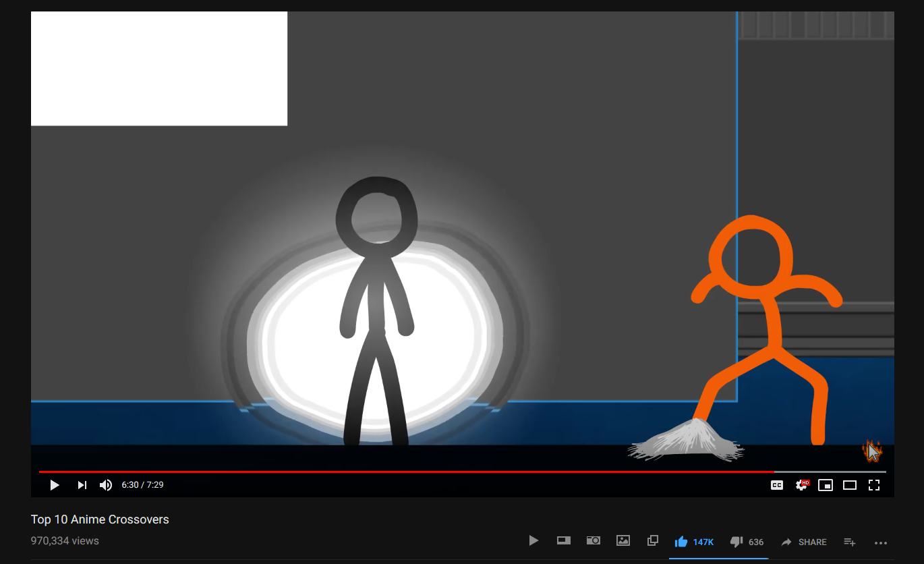924x564 pixels.
Task: Expand the three-dot more actions menu
Action: (881, 542)
